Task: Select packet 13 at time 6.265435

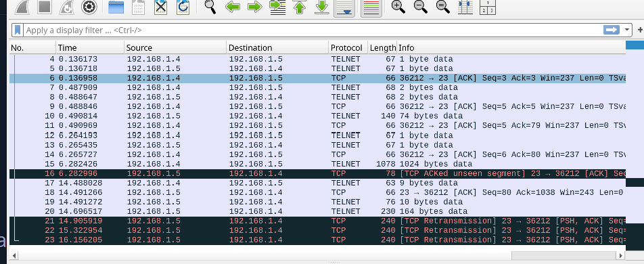Action: pyautogui.click(x=317, y=145)
